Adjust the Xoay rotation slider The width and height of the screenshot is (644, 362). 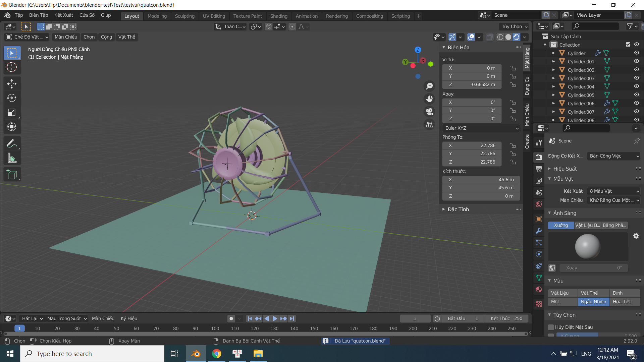click(x=594, y=268)
